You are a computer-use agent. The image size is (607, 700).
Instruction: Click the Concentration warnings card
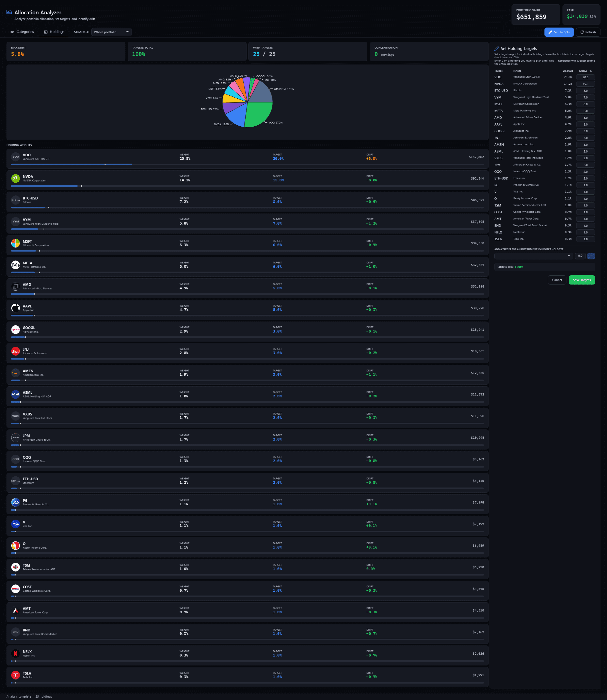429,51
